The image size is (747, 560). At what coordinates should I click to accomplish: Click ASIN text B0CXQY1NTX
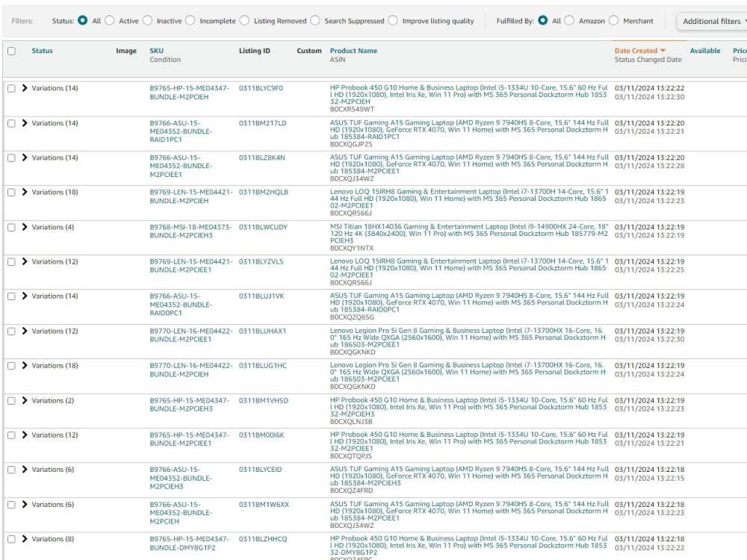[352, 248]
